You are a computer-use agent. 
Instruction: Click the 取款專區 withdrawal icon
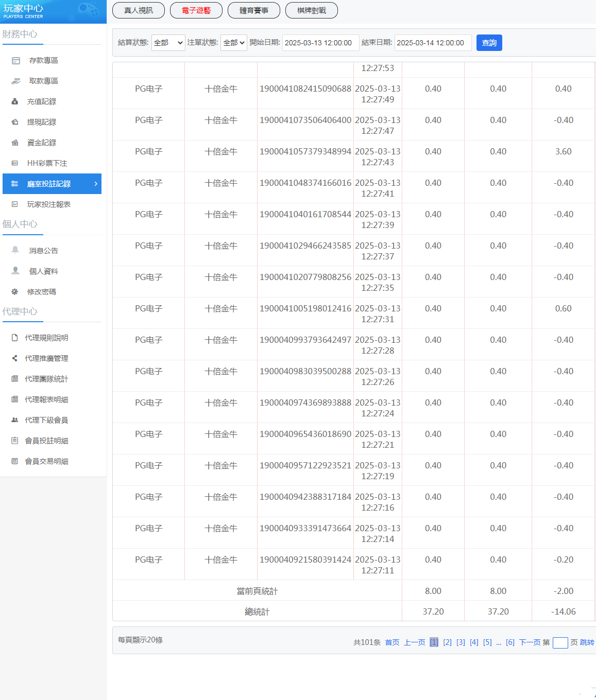[16, 81]
